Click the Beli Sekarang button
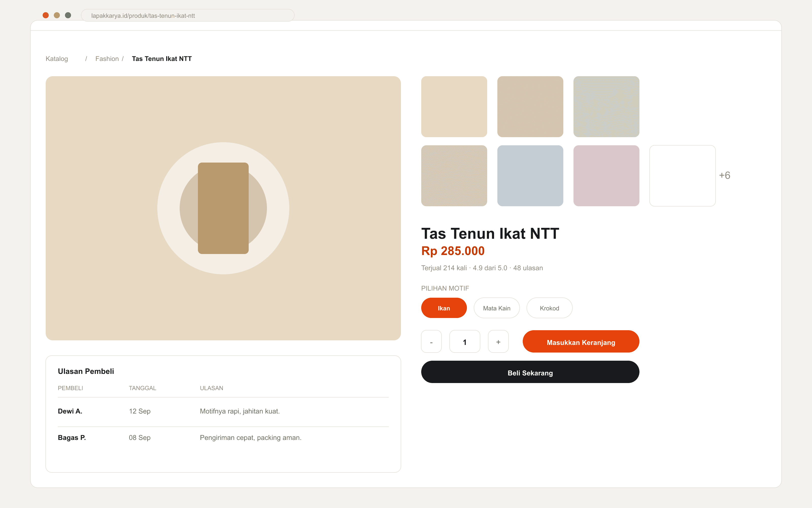The image size is (812, 508). [x=530, y=372]
